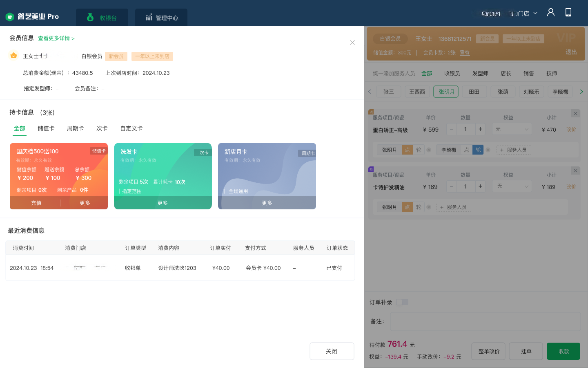Click the 收款 payment button

tap(563, 351)
